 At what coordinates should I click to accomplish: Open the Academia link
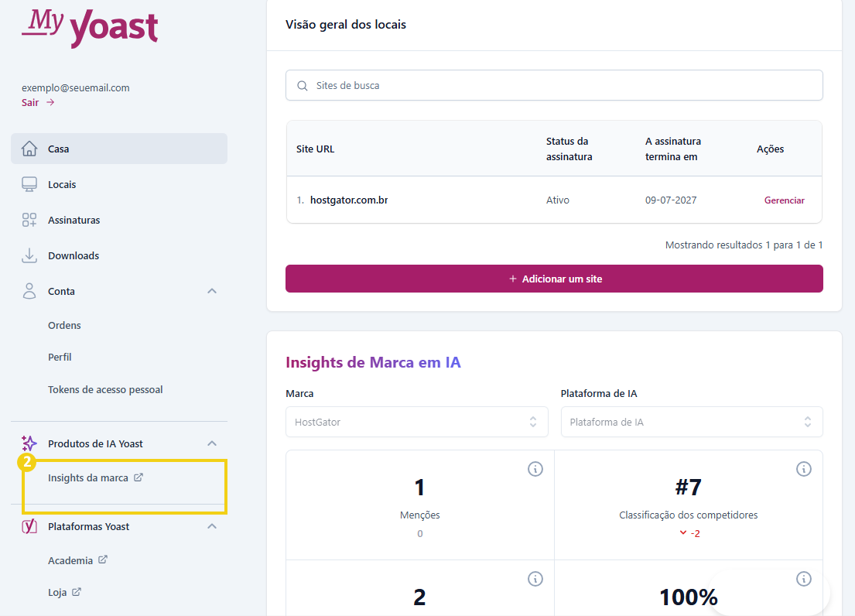click(x=70, y=560)
